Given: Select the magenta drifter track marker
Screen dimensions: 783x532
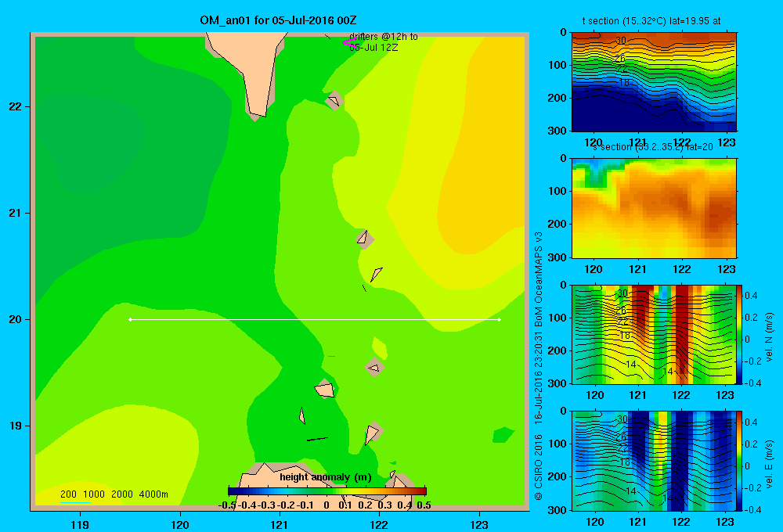Looking at the screenshot, I should point(348,42).
